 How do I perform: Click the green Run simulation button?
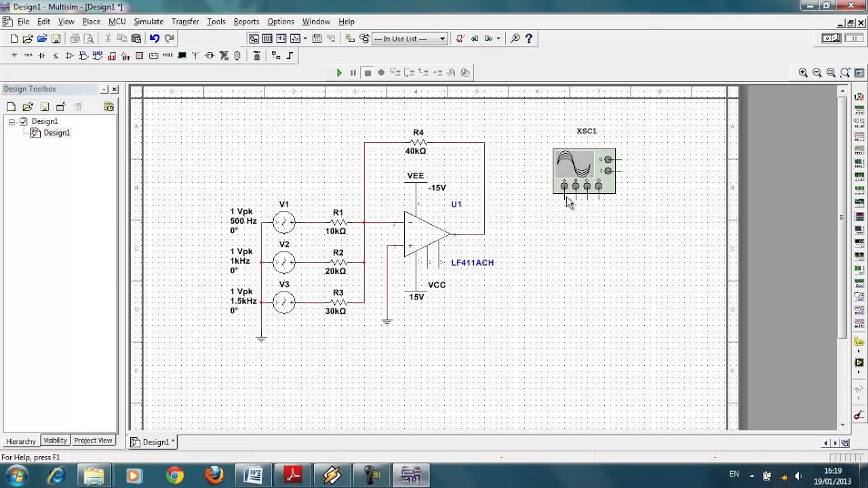pos(339,73)
